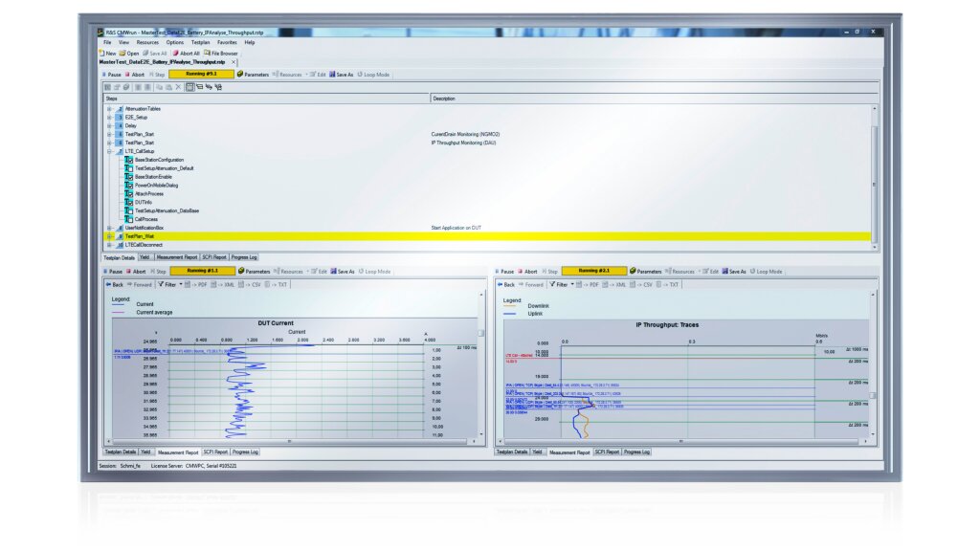Abort the Running #1.1 current report
Screen dimensions: 980x551
click(136, 271)
